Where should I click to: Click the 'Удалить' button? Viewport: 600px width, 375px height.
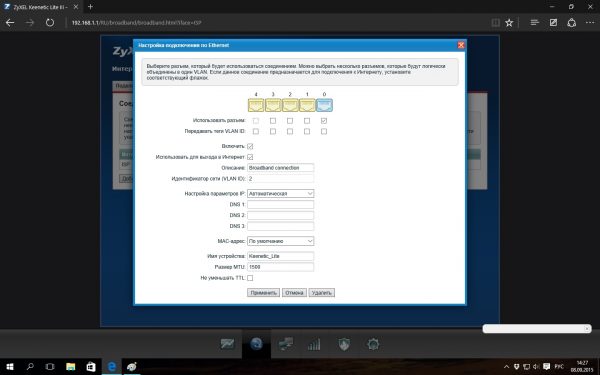coord(321,293)
